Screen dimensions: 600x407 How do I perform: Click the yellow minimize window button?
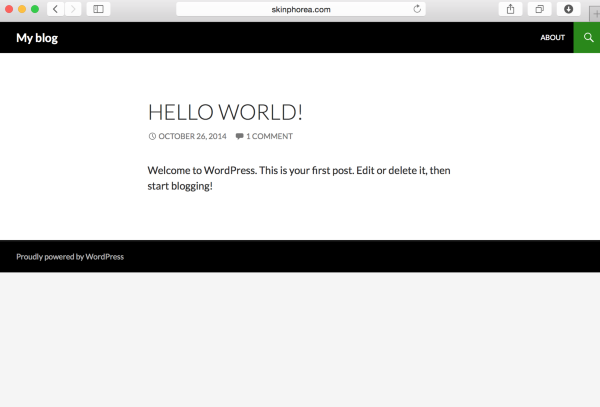[x=22, y=9]
